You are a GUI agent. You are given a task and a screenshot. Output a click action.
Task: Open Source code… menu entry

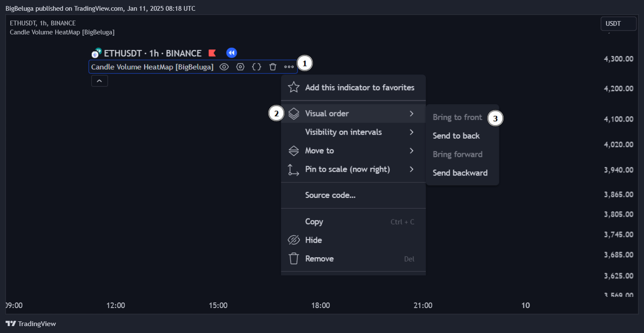(353, 195)
